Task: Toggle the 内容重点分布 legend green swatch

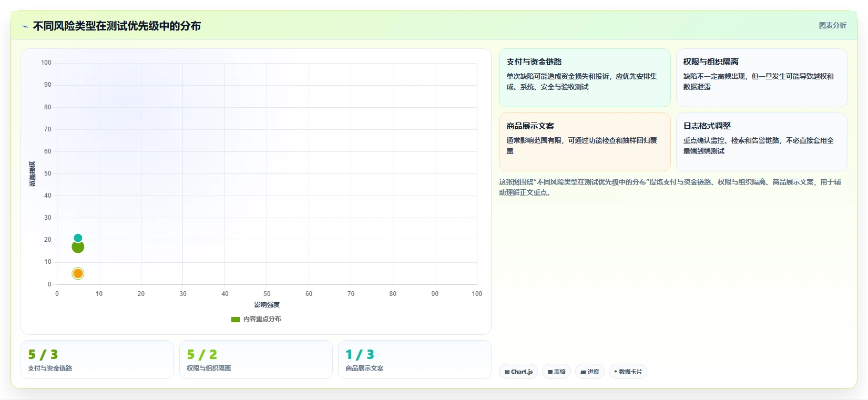Action: click(x=236, y=319)
